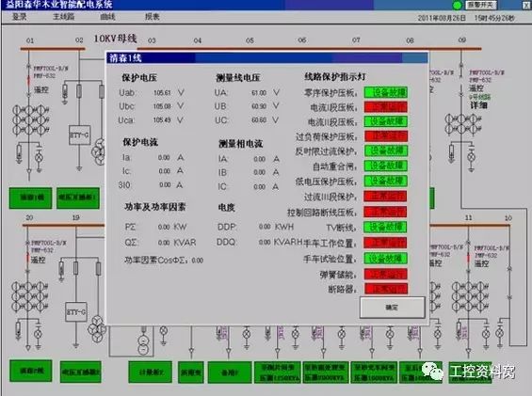The width and height of the screenshot is (532, 396).
Task: Click the 详细 link near bay 09
Action: tap(478, 105)
